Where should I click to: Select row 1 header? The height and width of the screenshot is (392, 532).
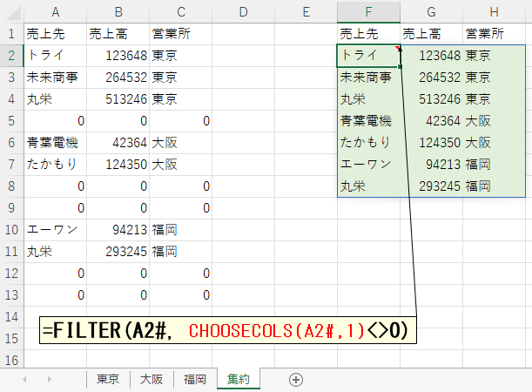(x=11, y=34)
